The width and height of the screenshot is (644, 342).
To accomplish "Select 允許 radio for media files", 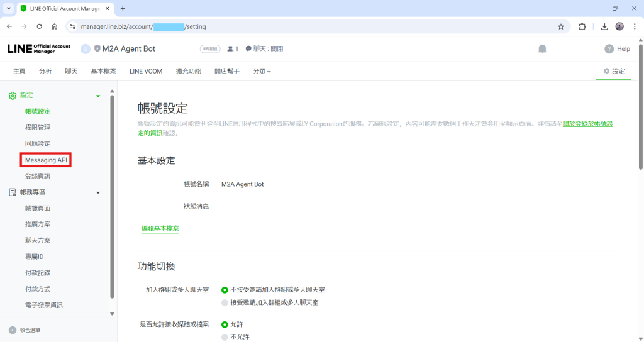I will point(225,324).
